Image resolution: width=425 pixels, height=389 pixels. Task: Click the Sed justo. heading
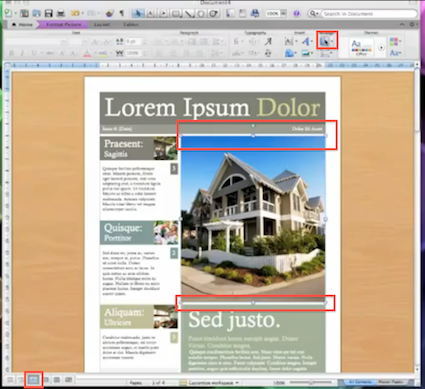[x=234, y=320]
